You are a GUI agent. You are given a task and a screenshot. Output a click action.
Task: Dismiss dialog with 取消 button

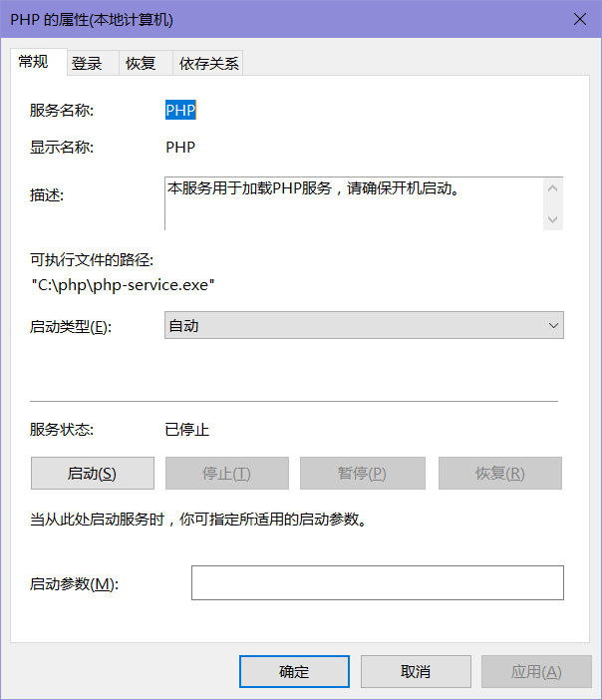click(x=416, y=671)
